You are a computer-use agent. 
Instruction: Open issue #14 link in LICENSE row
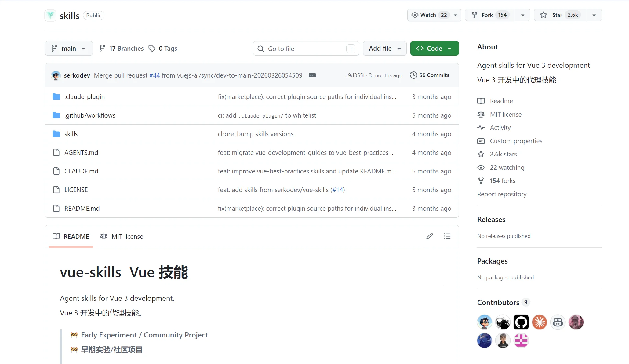[337, 190]
